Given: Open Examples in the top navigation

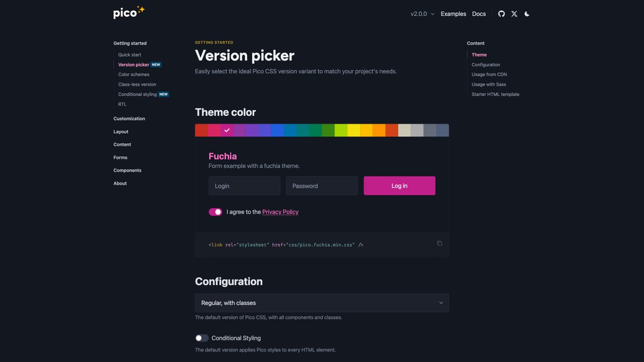Looking at the screenshot, I should click(x=453, y=14).
